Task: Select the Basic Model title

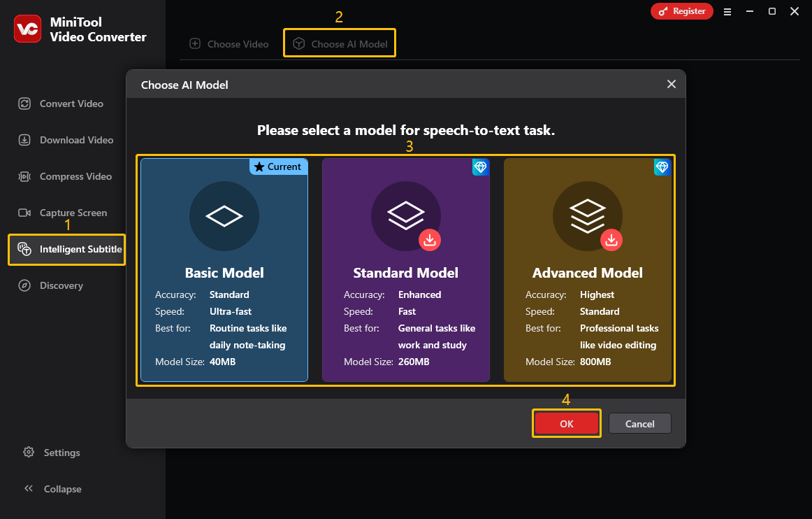Action: pyautogui.click(x=224, y=273)
